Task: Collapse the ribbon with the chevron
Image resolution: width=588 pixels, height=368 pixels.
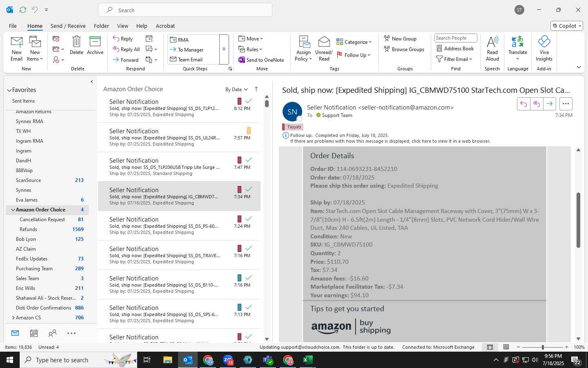Action: [x=579, y=67]
